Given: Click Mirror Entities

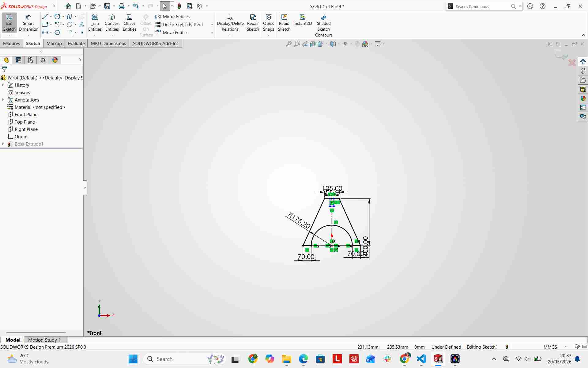Looking at the screenshot, I should pyautogui.click(x=173, y=17).
